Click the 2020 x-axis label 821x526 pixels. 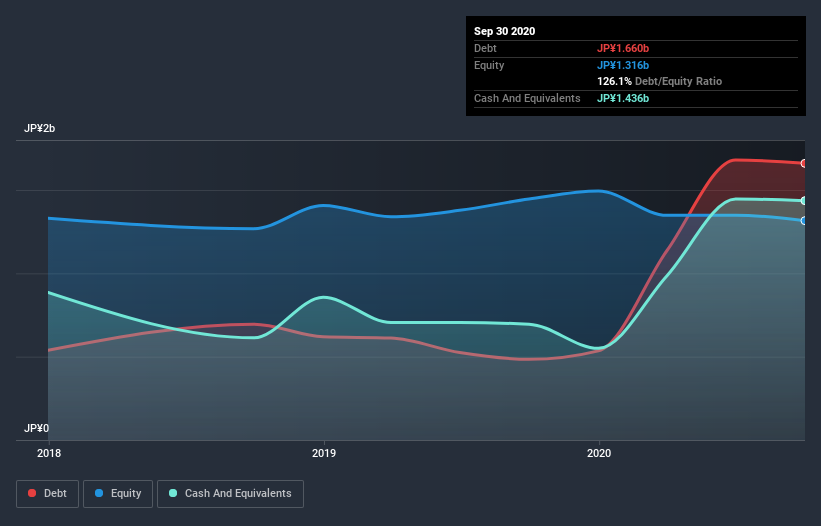pos(599,453)
